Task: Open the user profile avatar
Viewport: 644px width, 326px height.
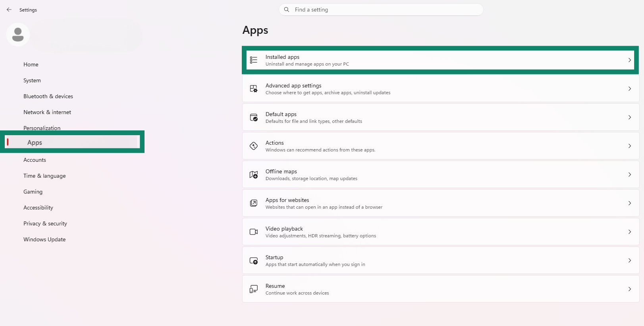Action: click(x=18, y=35)
